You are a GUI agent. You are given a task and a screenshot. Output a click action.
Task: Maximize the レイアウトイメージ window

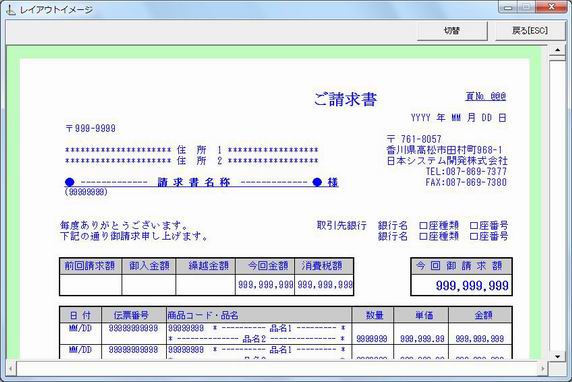click(527, 7)
